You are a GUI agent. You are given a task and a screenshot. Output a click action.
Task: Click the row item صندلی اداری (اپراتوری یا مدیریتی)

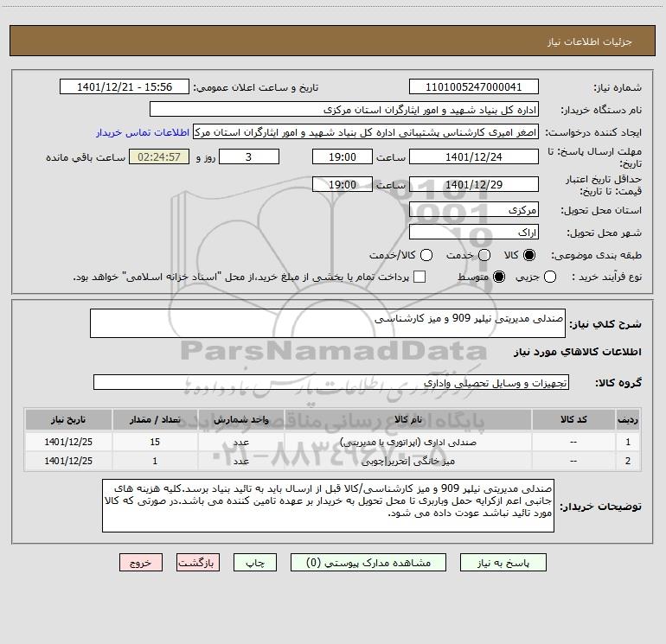click(407, 443)
